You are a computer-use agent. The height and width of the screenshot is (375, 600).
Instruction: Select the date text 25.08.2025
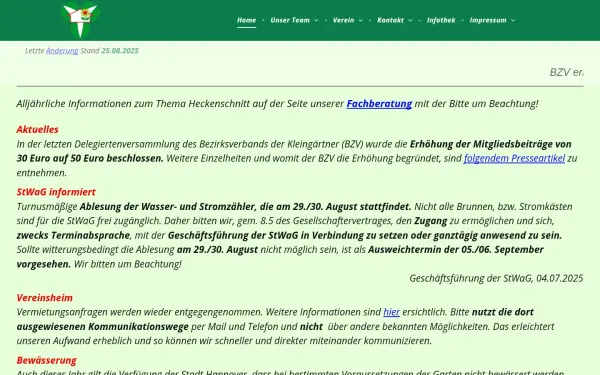[120, 51]
